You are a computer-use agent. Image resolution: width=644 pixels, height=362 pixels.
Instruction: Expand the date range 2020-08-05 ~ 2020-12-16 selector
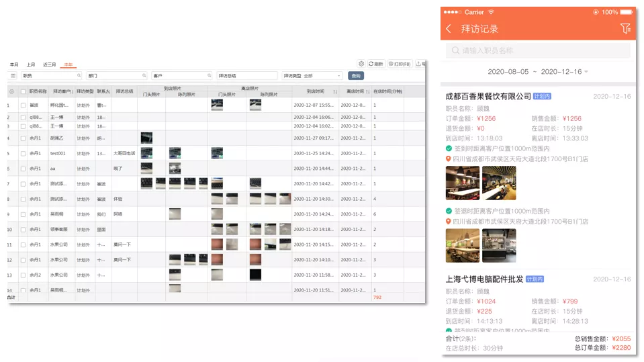coord(537,71)
